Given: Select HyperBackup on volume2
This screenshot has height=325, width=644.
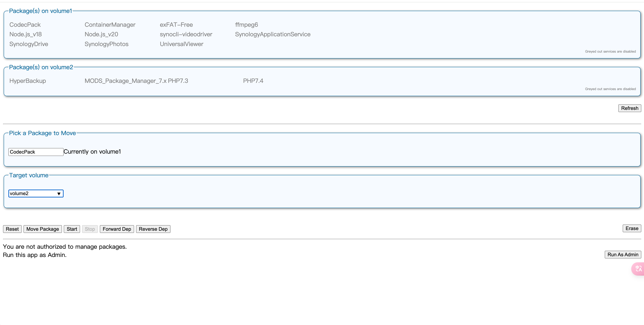Looking at the screenshot, I should (x=28, y=81).
